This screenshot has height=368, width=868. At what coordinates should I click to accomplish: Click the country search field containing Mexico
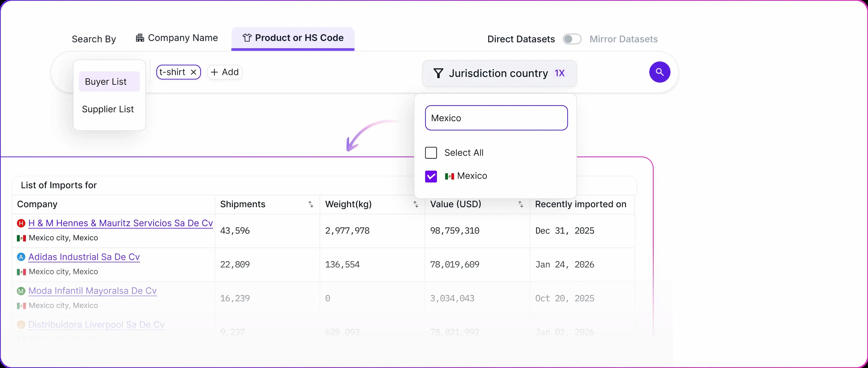point(496,118)
